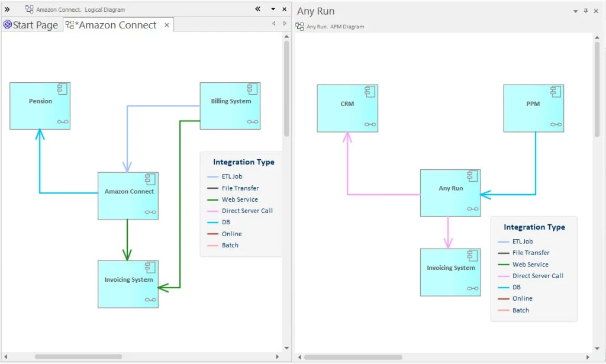Open the left pane options dropdown arrow
Viewport: 606px width, 364px height.
(273, 9)
